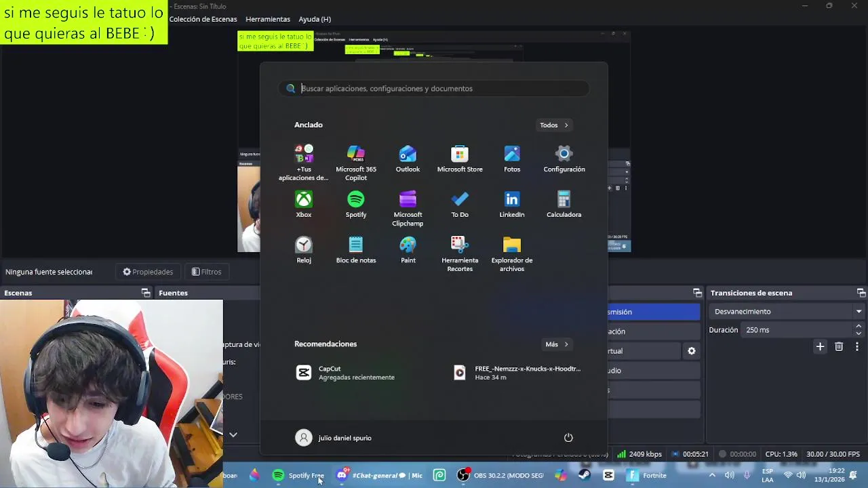Click the OBS Propiedades button

pos(148,272)
